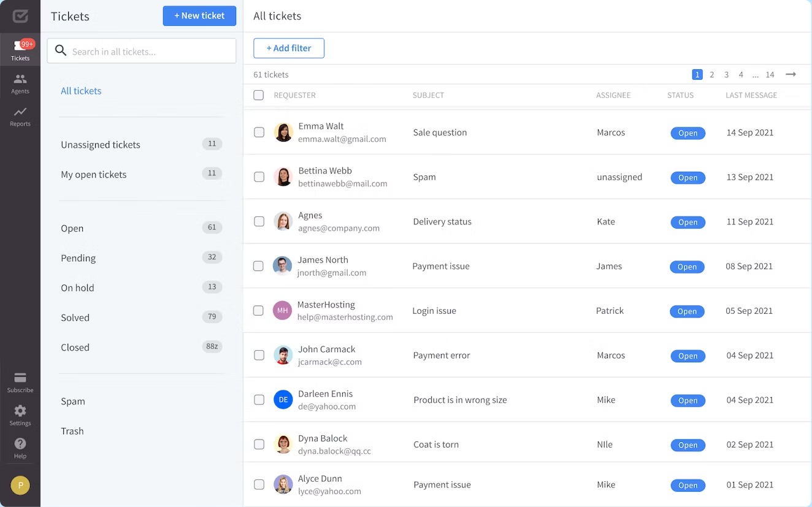Screen dimensions: 812x507
Task: Select the Agents sidebar icon
Action: point(20,83)
